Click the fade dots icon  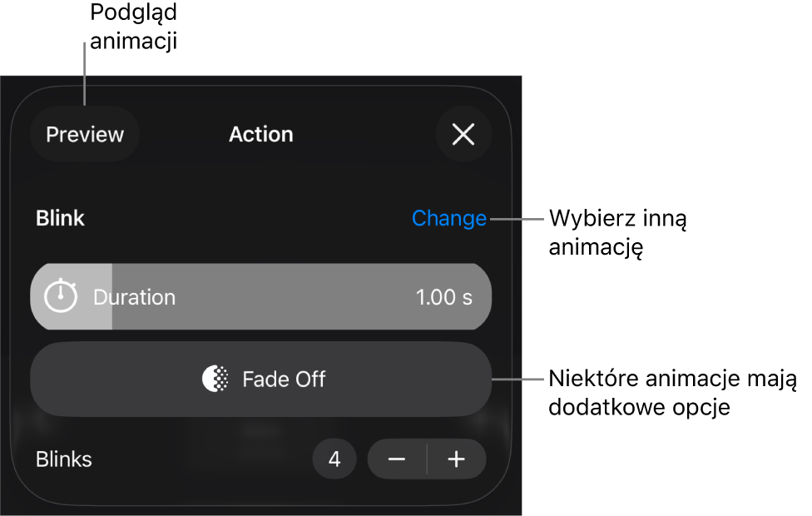pyautogui.click(x=215, y=380)
